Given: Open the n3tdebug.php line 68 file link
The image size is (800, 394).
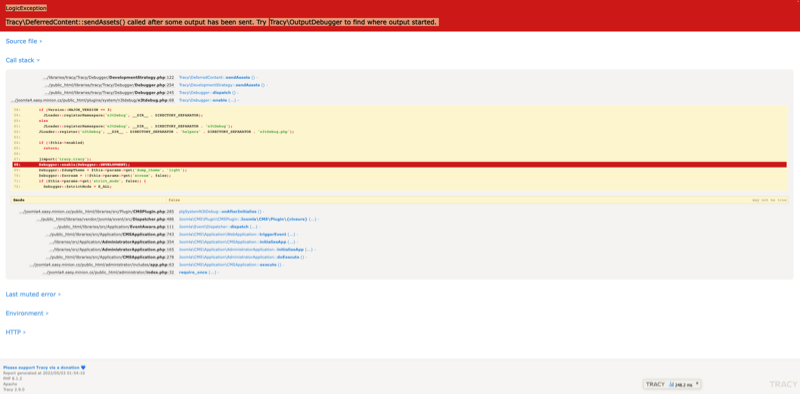Looking at the screenshot, I should (x=92, y=101).
